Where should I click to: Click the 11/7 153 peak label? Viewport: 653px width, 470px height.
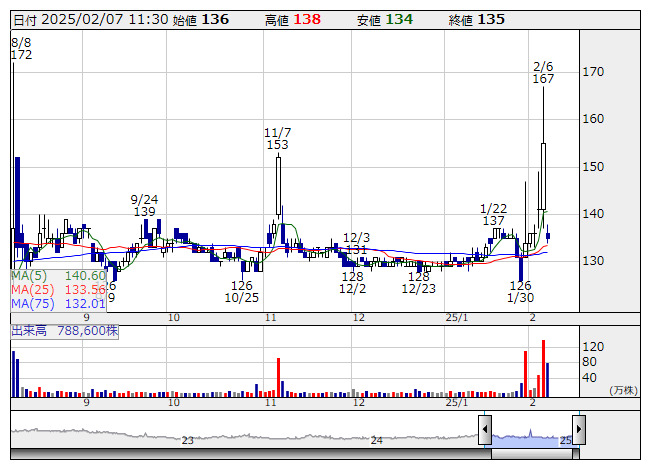tap(277, 139)
